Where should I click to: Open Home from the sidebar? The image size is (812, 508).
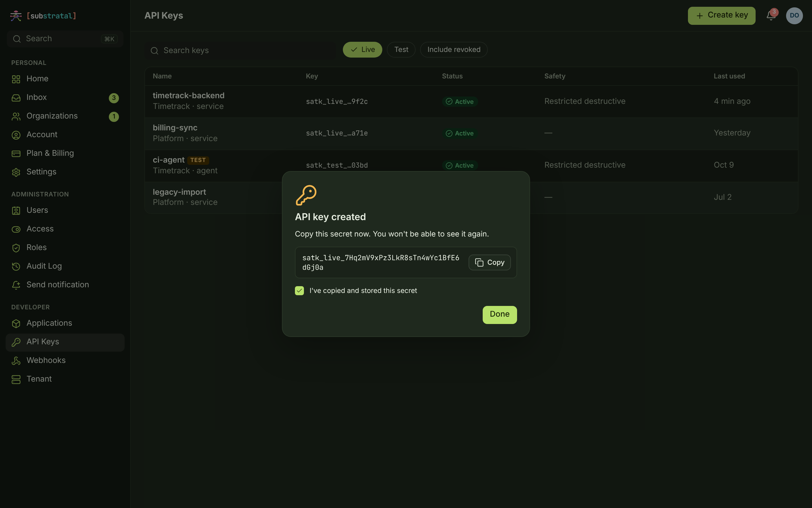tap(65, 79)
